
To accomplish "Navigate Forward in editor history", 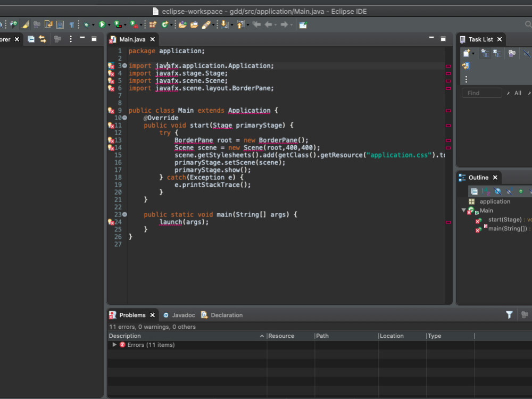I will pyautogui.click(x=284, y=24).
